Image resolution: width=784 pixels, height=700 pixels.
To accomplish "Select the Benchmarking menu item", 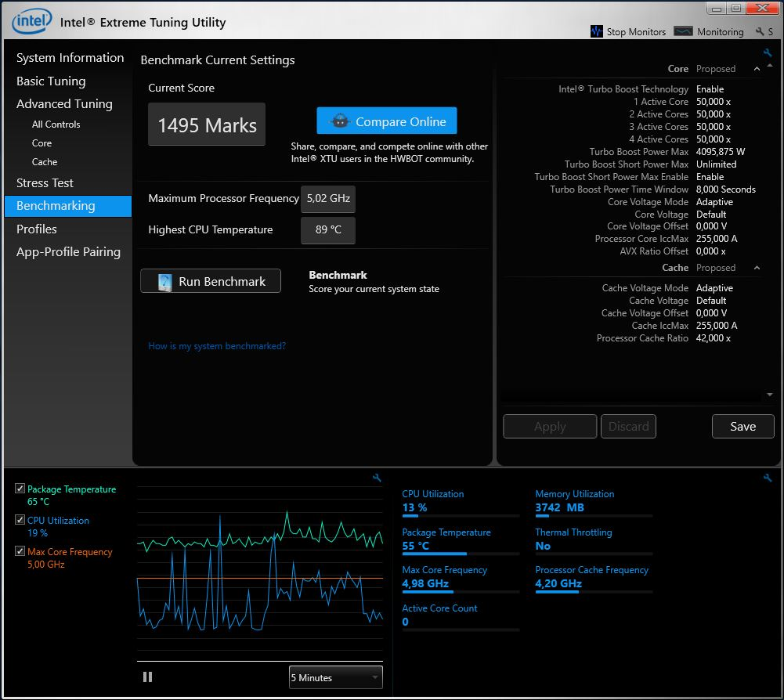I will point(68,206).
